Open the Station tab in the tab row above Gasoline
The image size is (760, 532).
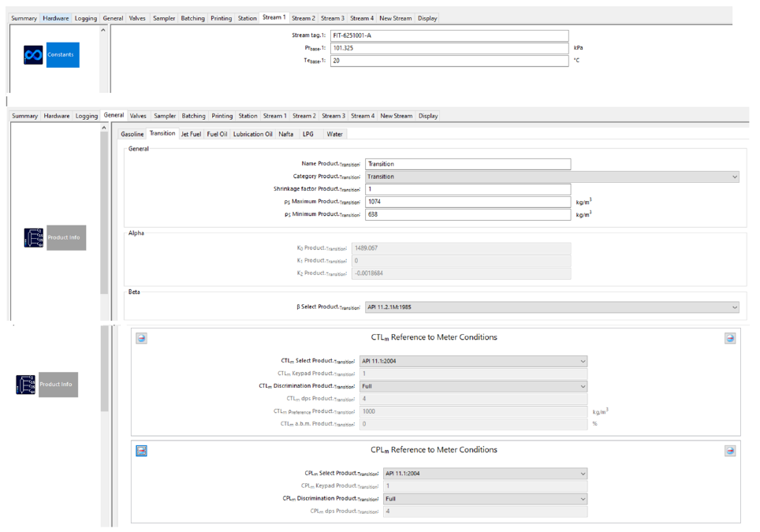(248, 117)
